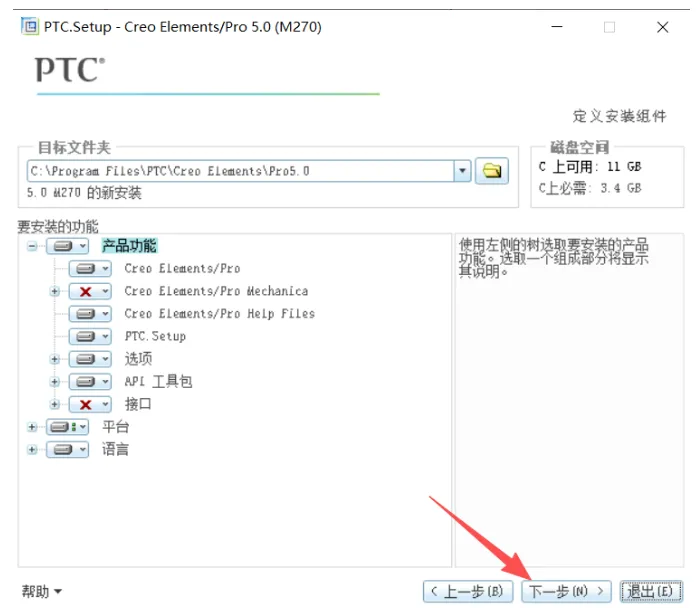Viewport: 698px width, 608px height.
Task: Open the folder browse button
Action: coord(492,171)
